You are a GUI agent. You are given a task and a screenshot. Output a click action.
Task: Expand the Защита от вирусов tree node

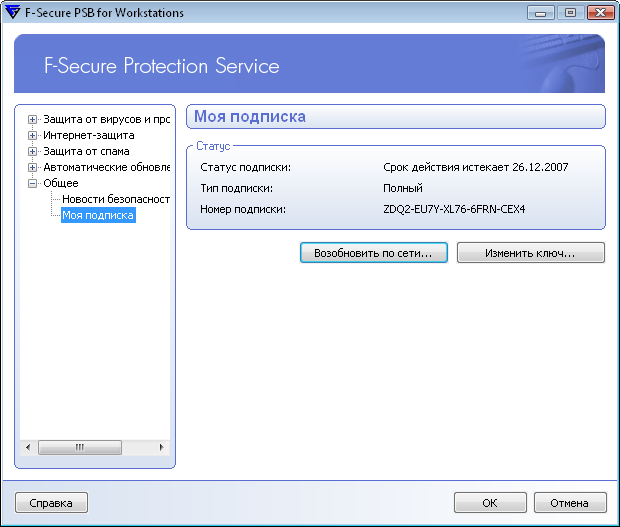(x=32, y=119)
